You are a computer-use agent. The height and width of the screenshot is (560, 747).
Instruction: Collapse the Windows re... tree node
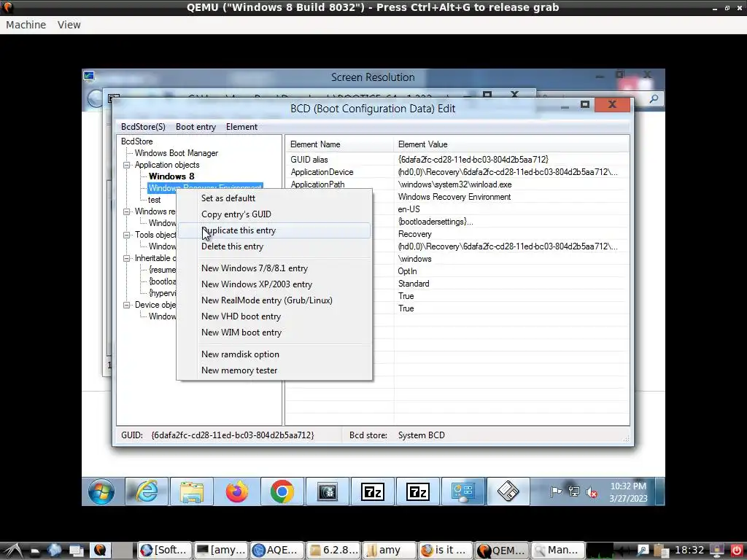coord(127,211)
